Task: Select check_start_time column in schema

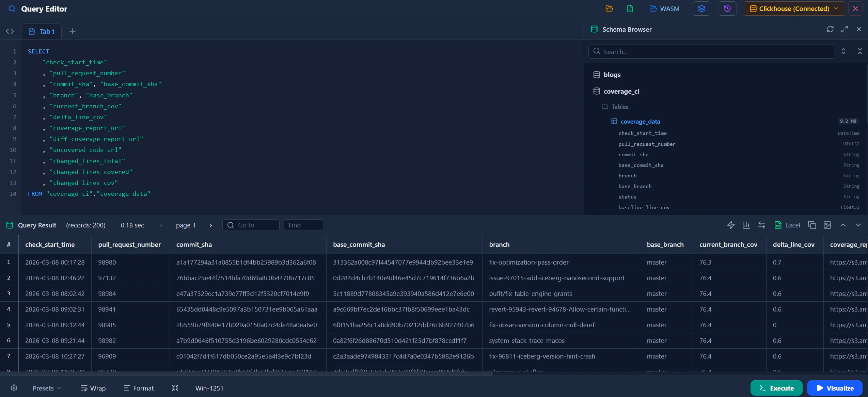Action: point(643,133)
